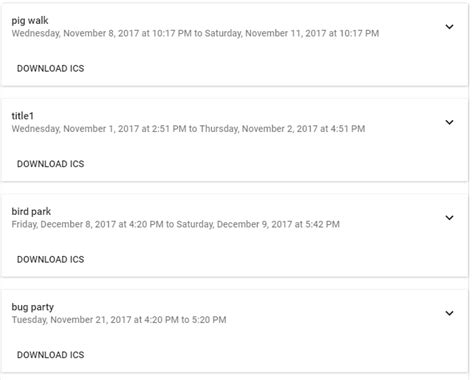Click blank space beside bird park's DOWNLOAD ICS
Viewport: 474px width, 380px height.
pos(267,259)
